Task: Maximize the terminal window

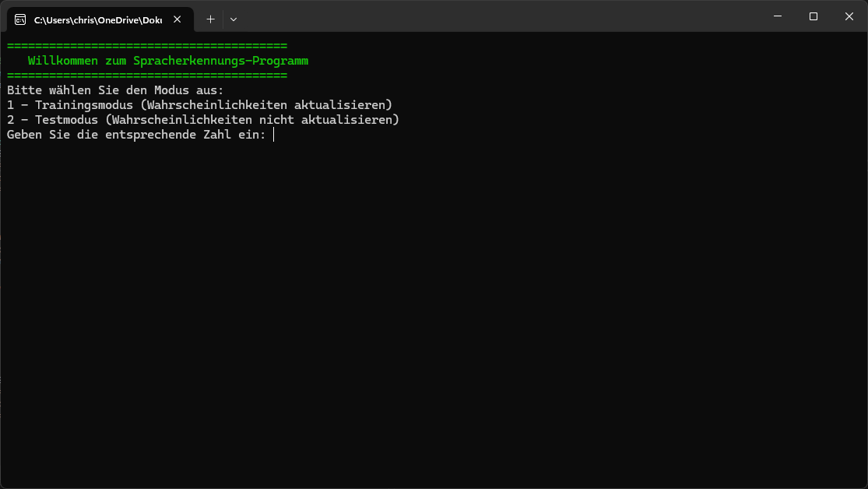Action: 814,16
